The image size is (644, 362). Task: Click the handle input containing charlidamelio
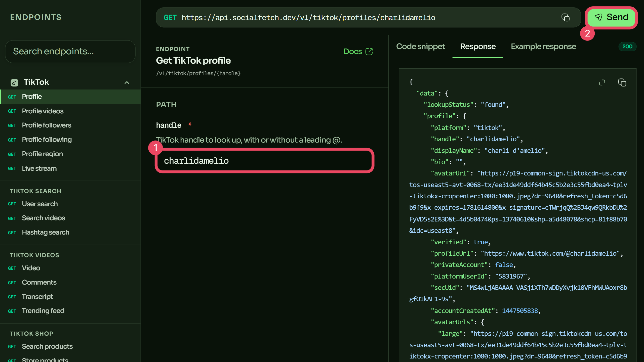tap(264, 161)
